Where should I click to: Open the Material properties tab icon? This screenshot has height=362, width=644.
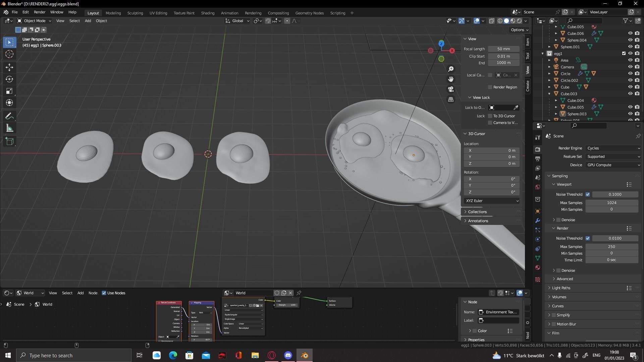(538, 267)
